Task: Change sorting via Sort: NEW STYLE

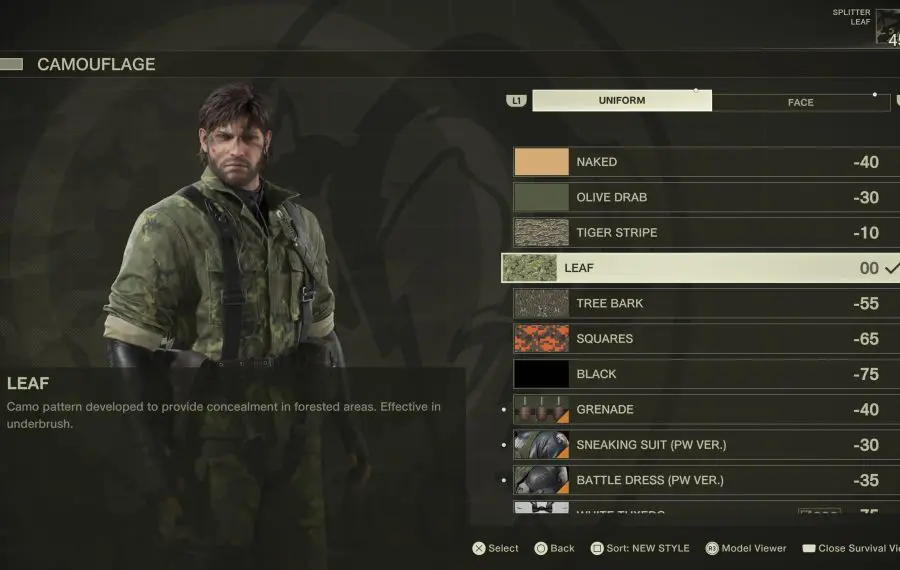Action: [640, 548]
